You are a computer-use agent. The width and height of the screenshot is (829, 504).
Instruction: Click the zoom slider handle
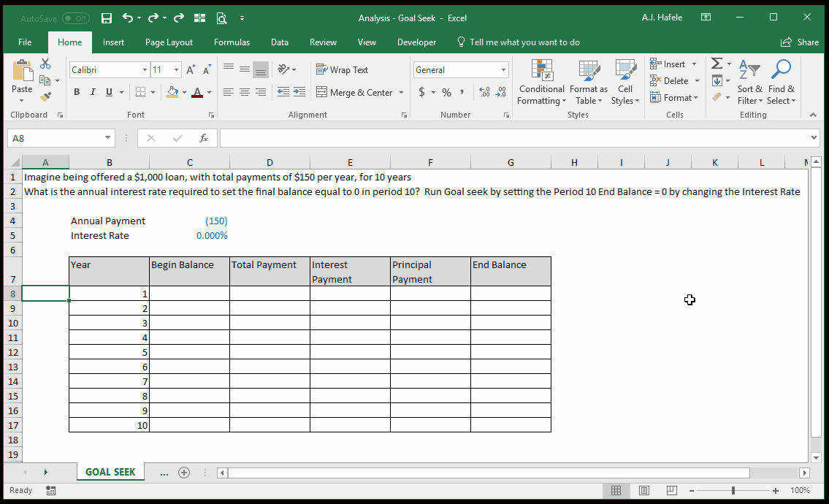pos(733,490)
